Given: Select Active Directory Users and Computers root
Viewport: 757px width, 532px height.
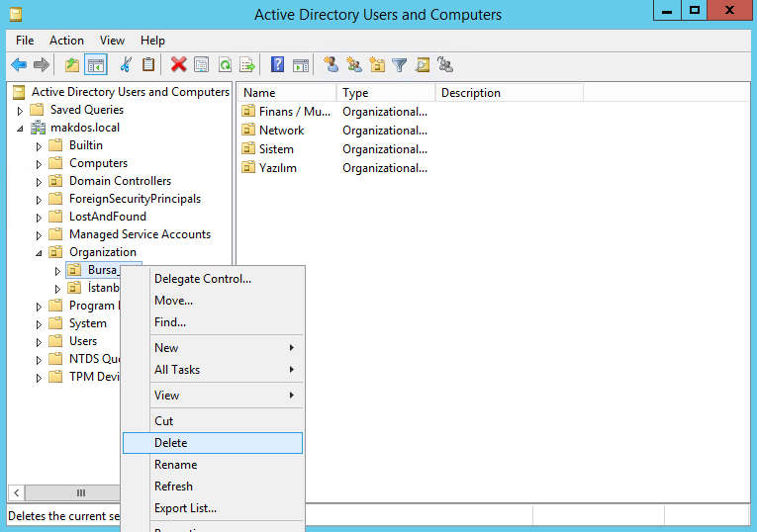Looking at the screenshot, I should [131, 92].
